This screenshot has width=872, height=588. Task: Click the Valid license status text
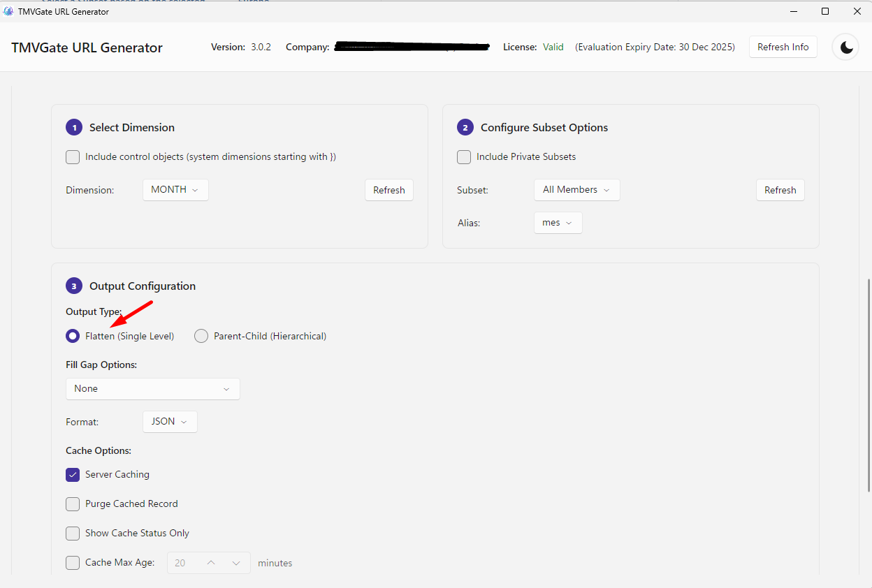tap(553, 47)
